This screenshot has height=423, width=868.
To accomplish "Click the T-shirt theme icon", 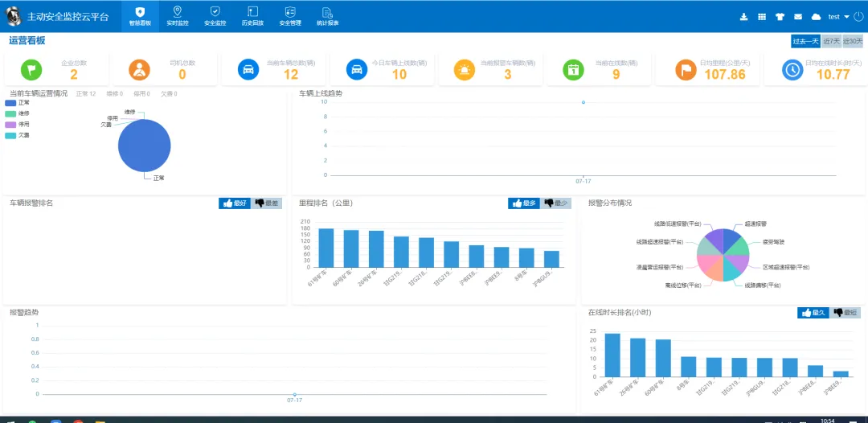I will pos(780,17).
